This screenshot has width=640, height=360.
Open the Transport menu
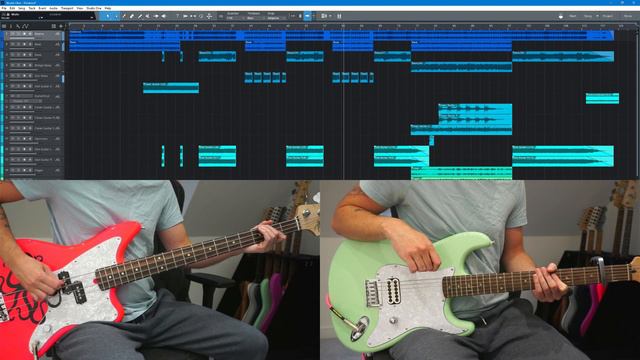point(67,8)
